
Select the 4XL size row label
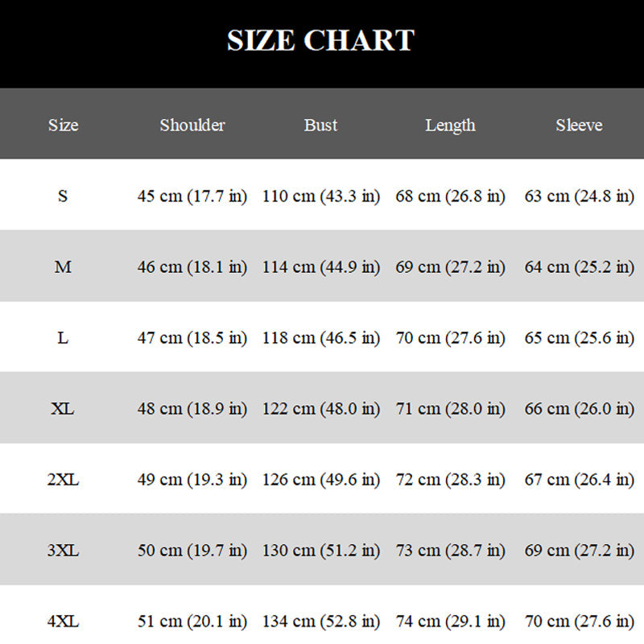[63, 621]
